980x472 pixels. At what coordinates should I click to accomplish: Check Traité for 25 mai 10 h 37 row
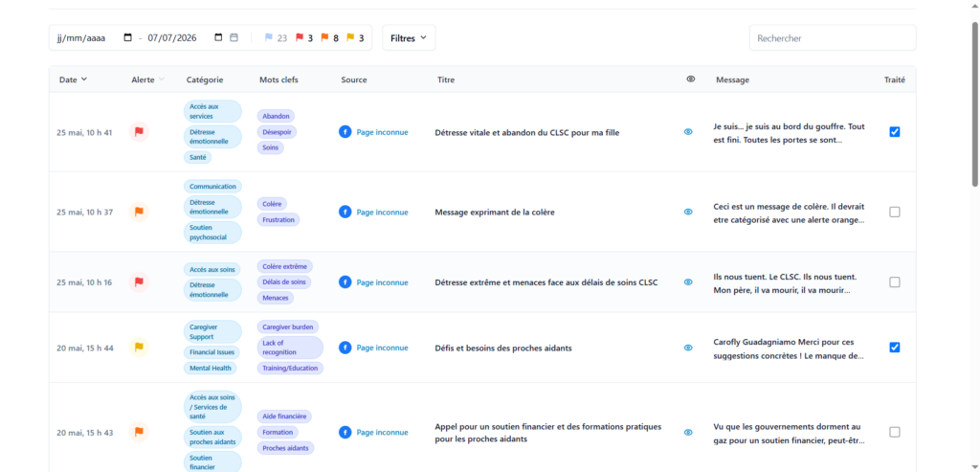tap(895, 212)
